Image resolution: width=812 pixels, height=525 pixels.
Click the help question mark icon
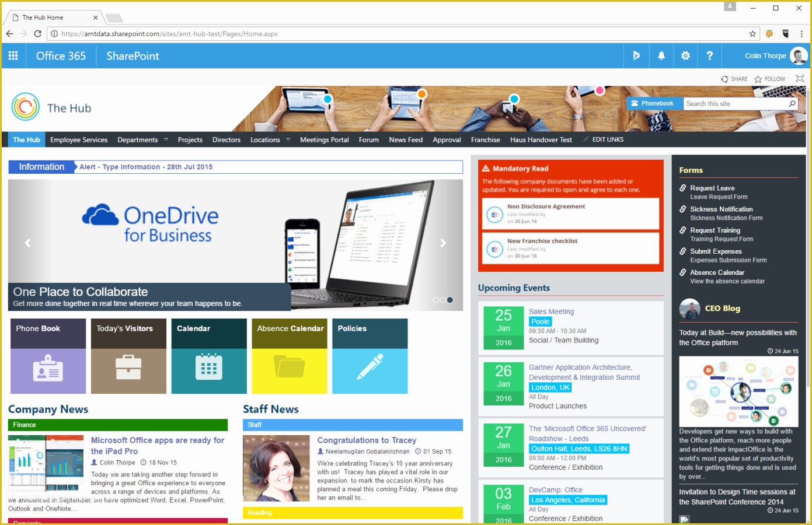(x=709, y=56)
